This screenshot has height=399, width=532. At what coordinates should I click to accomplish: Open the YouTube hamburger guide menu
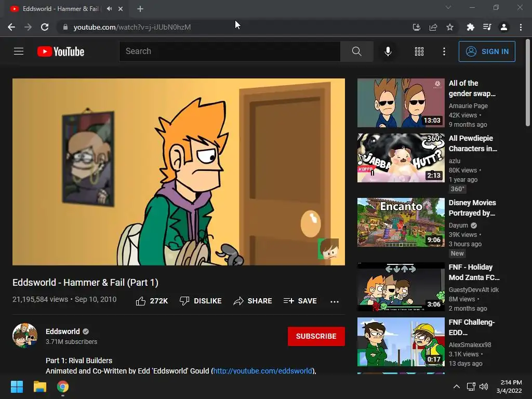[19, 51]
